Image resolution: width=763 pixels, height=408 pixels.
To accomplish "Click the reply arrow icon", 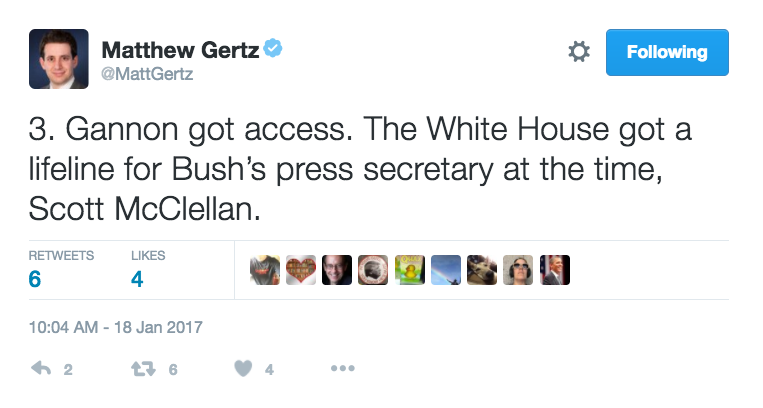I will click(x=41, y=369).
